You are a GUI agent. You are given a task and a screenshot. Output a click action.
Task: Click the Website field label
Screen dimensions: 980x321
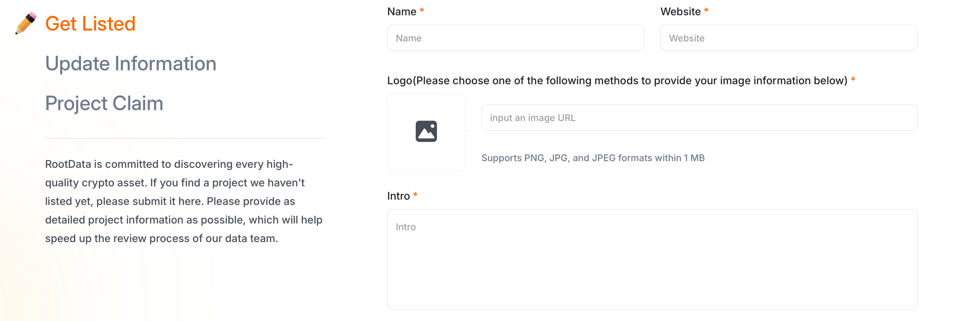680,12
